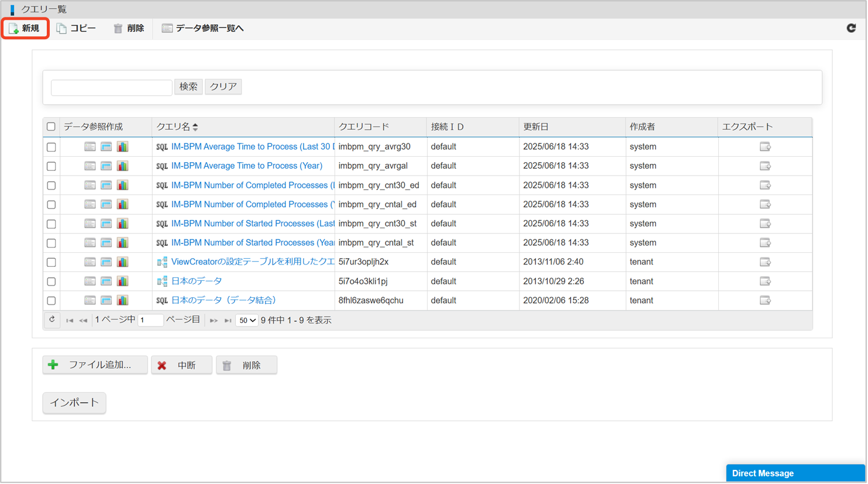Click the 中断 cancel upload button
This screenshot has width=868, height=484.
(182, 366)
